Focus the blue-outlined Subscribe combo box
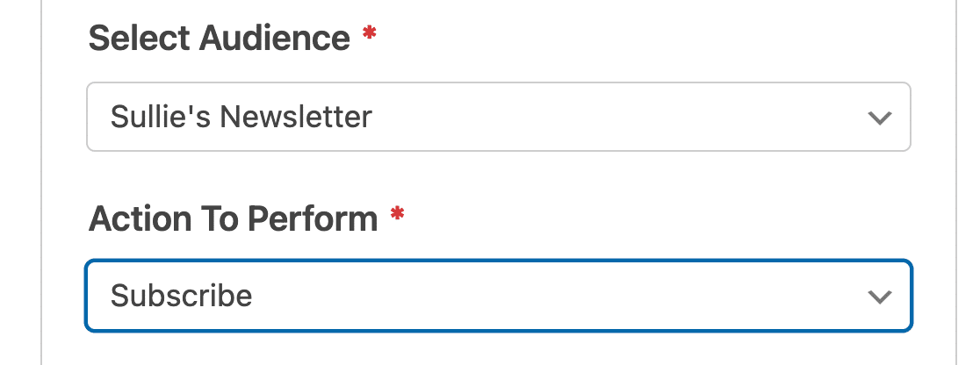980x365 pixels. pos(498,296)
